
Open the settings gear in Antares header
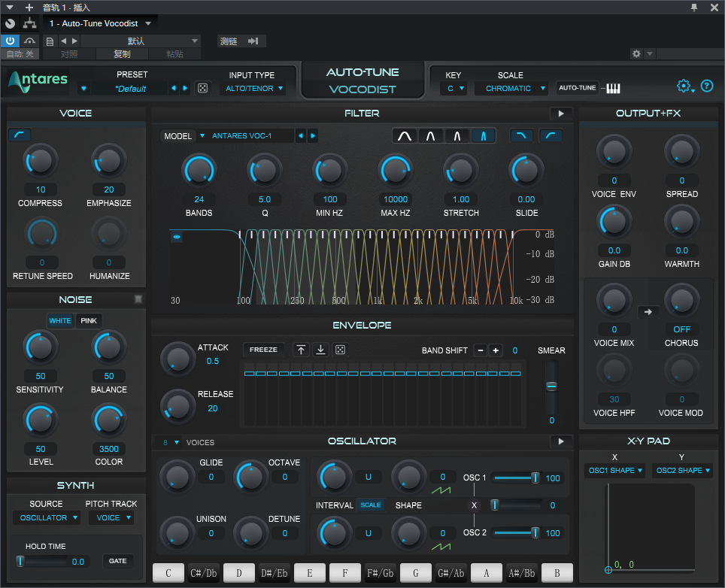[684, 86]
